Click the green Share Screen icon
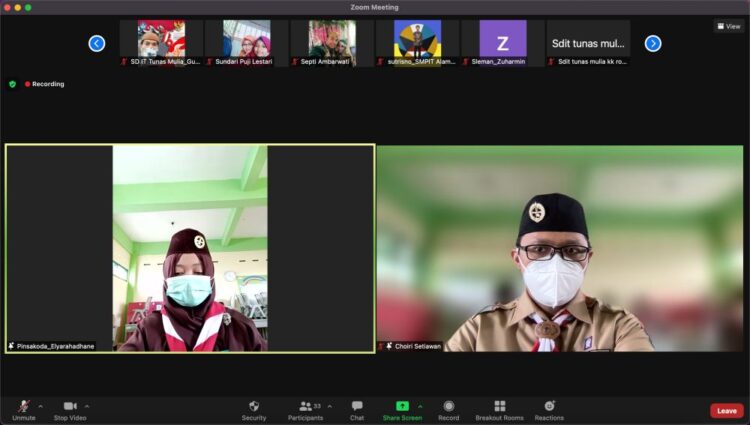The image size is (750, 425). click(402, 406)
